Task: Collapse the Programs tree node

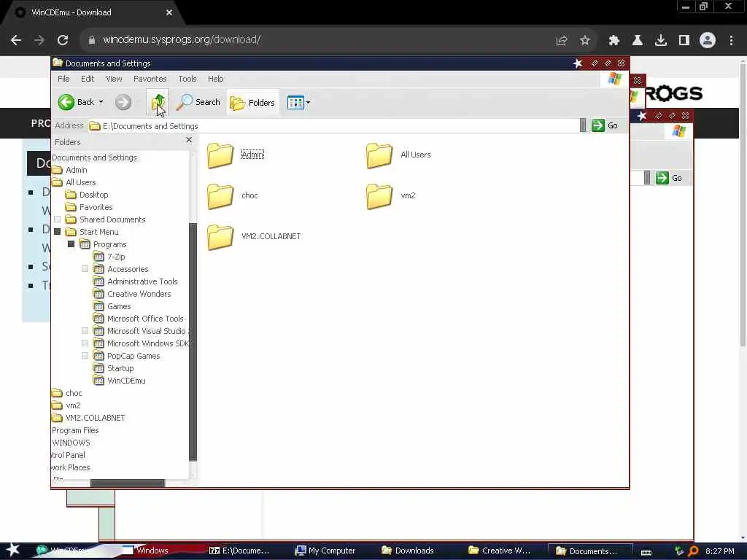Action: click(71, 244)
